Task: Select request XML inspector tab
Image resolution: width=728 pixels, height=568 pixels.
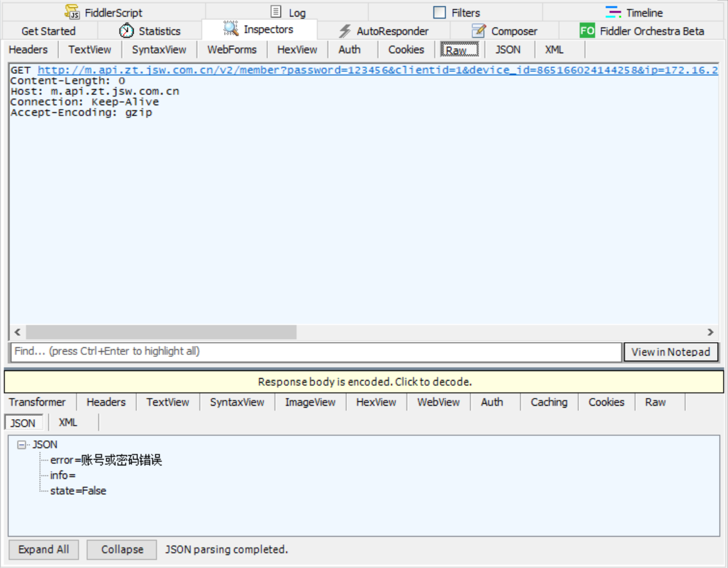Action: [555, 49]
